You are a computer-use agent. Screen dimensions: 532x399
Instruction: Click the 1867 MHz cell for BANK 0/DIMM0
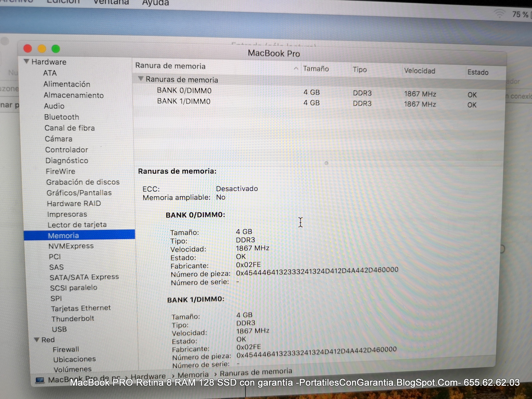(420, 94)
